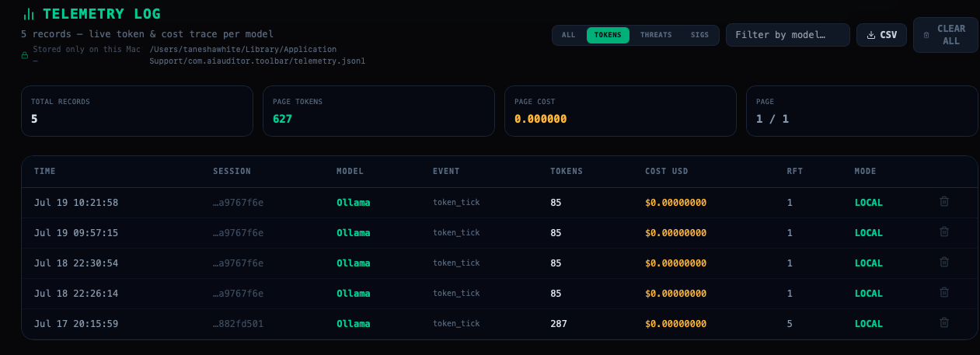Click the green lock icon
This screenshot has width=980, height=355.
pos(25,54)
